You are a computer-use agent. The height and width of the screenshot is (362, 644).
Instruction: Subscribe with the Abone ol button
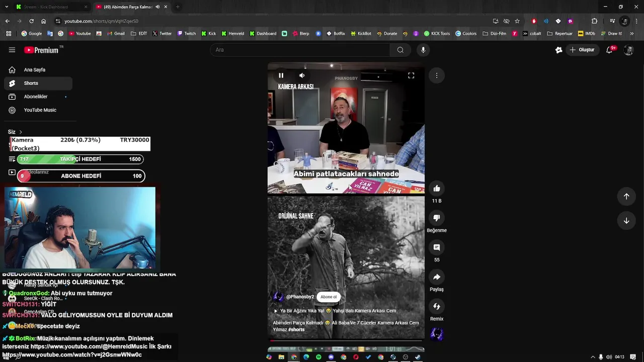(329, 297)
